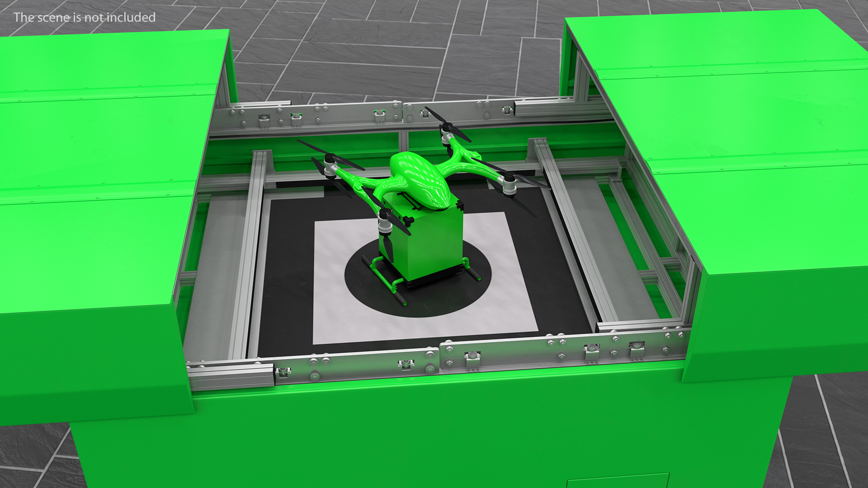868x488 pixels.
Task: Click the rear aluminum rail joint plate
Action: click(x=402, y=112)
